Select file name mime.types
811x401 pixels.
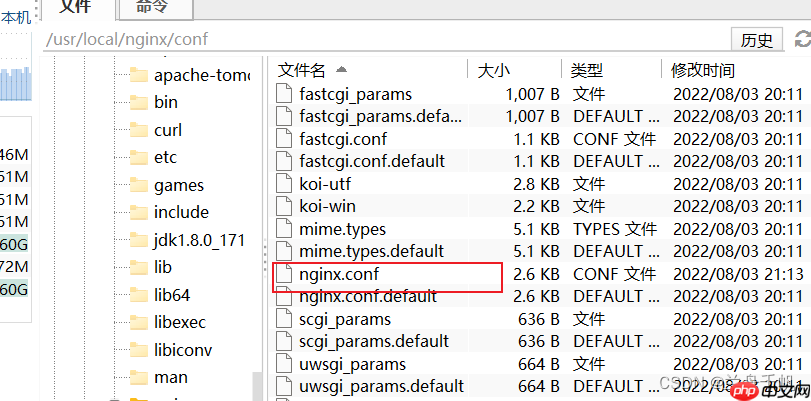342,230
